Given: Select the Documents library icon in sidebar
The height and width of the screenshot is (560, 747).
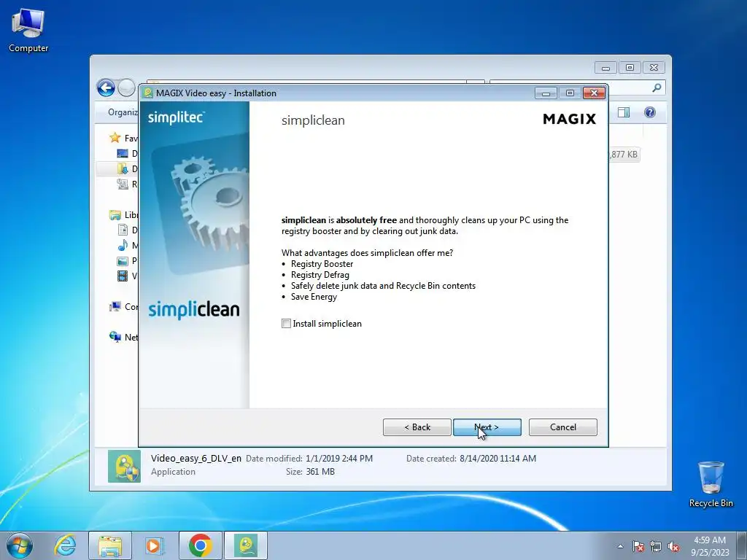Looking at the screenshot, I should (x=123, y=230).
